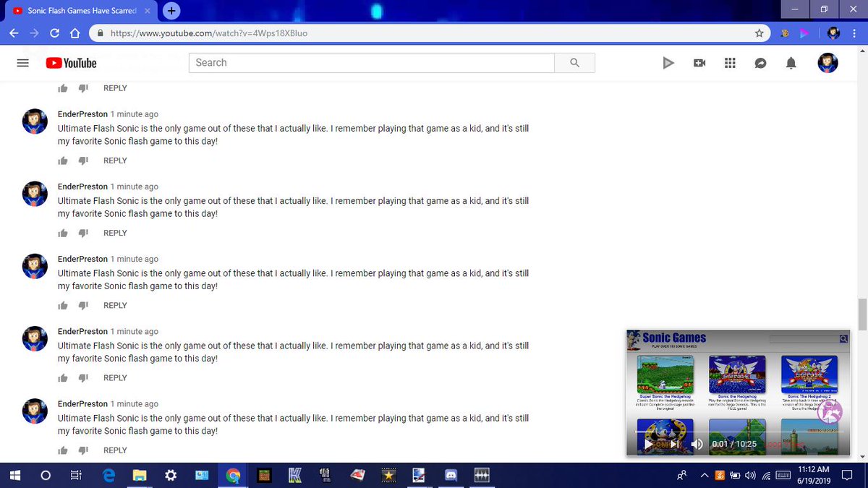This screenshot has width=868, height=488.
Task: Reply to the fourth EnderPreston comment
Action: click(115, 377)
